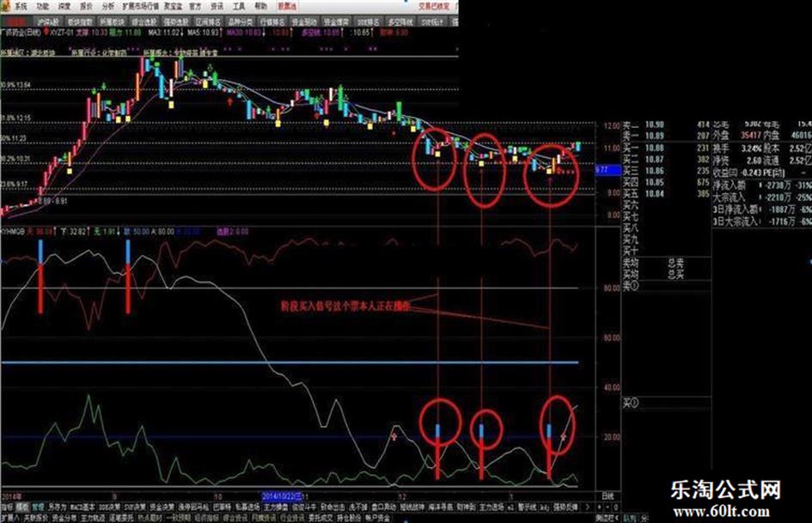
Task: Open the 持仓股份 bottom tab
Action: [349, 518]
